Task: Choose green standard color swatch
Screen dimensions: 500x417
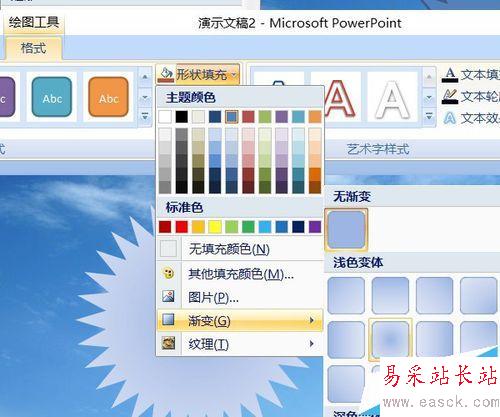Action: tap(248, 227)
